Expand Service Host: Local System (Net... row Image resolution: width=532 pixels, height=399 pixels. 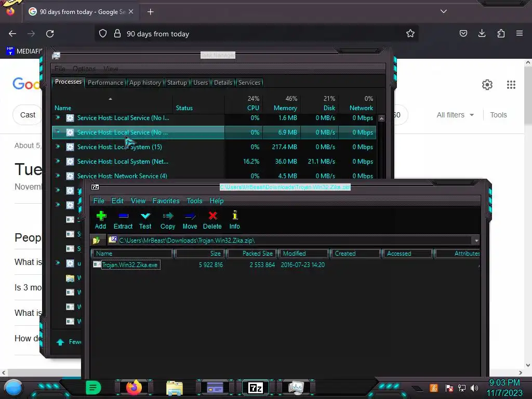click(58, 161)
